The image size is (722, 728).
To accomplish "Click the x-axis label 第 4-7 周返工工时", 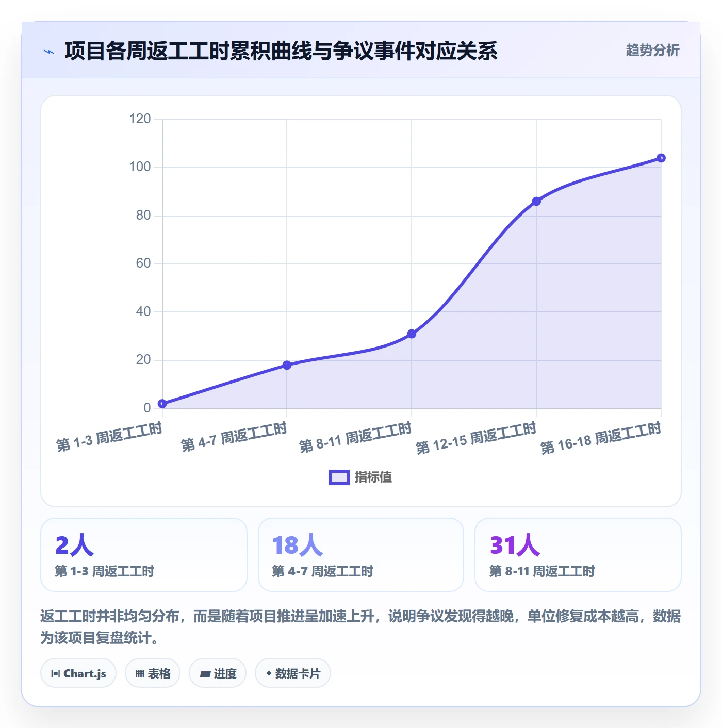I will (234, 437).
